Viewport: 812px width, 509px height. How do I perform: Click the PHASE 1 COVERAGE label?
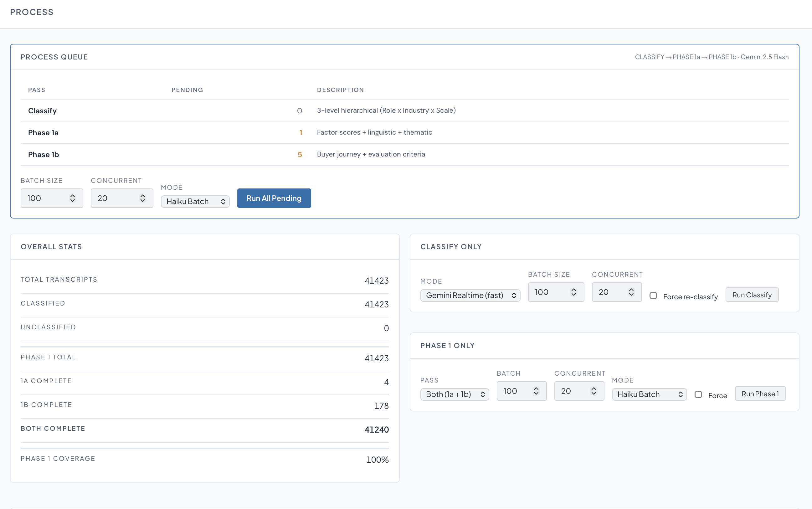[58, 459]
